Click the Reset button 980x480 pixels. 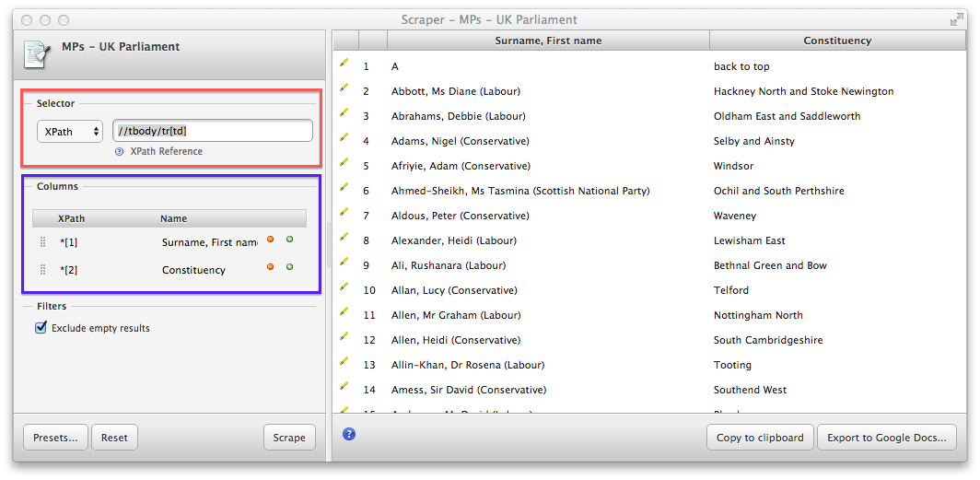(114, 438)
